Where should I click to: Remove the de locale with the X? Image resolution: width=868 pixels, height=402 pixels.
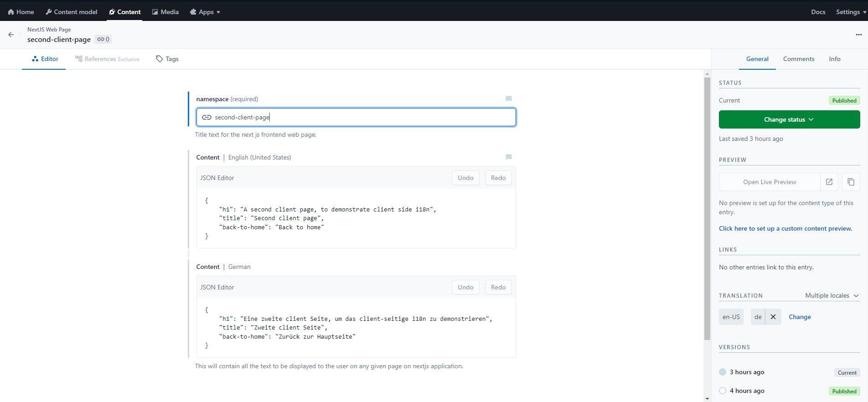[x=773, y=317]
